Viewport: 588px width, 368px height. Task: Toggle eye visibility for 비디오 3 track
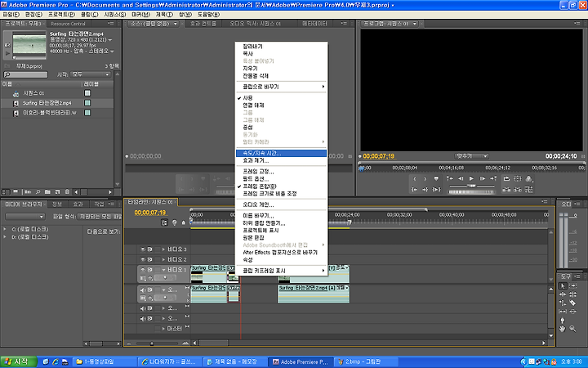coord(143,249)
